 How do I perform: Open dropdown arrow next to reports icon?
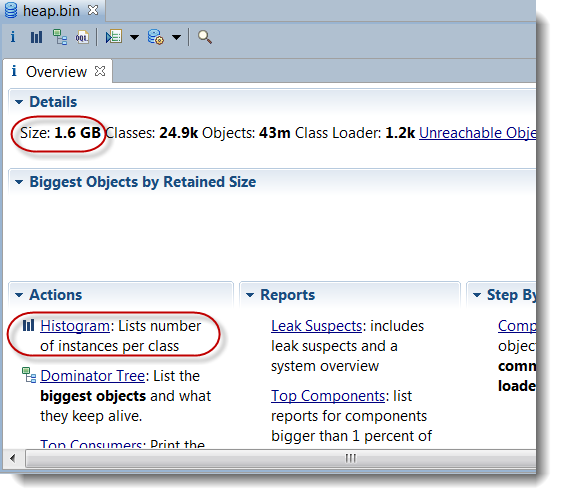coord(134,37)
